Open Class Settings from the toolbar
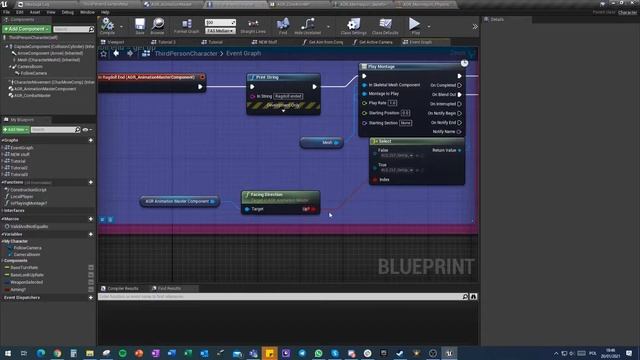 pos(353,25)
